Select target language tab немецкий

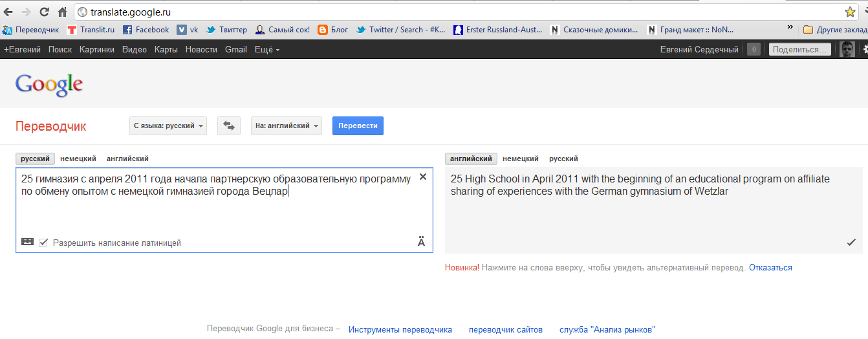521,159
